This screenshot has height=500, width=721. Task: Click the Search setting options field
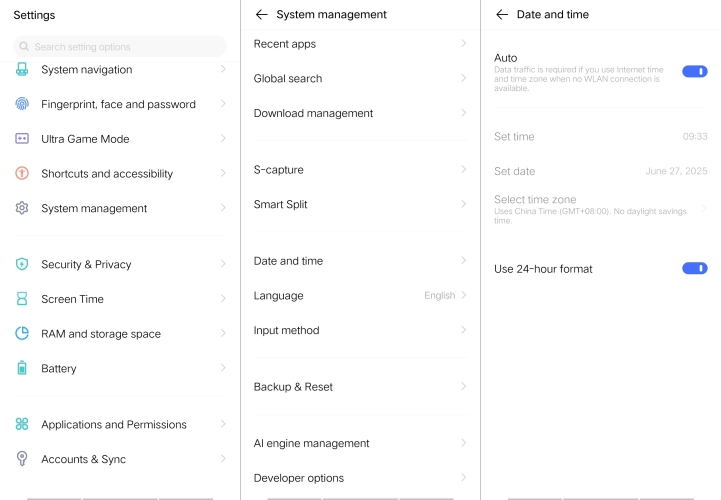[x=120, y=47]
